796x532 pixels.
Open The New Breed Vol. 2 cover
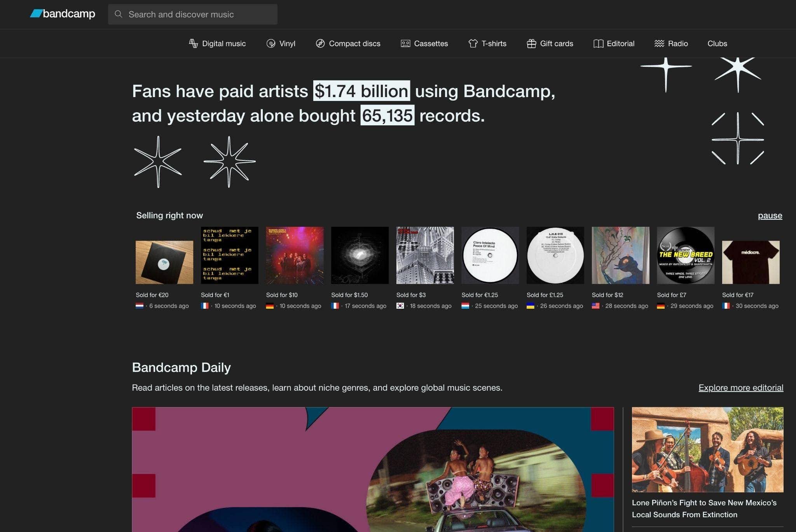click(x=686, y=256)
